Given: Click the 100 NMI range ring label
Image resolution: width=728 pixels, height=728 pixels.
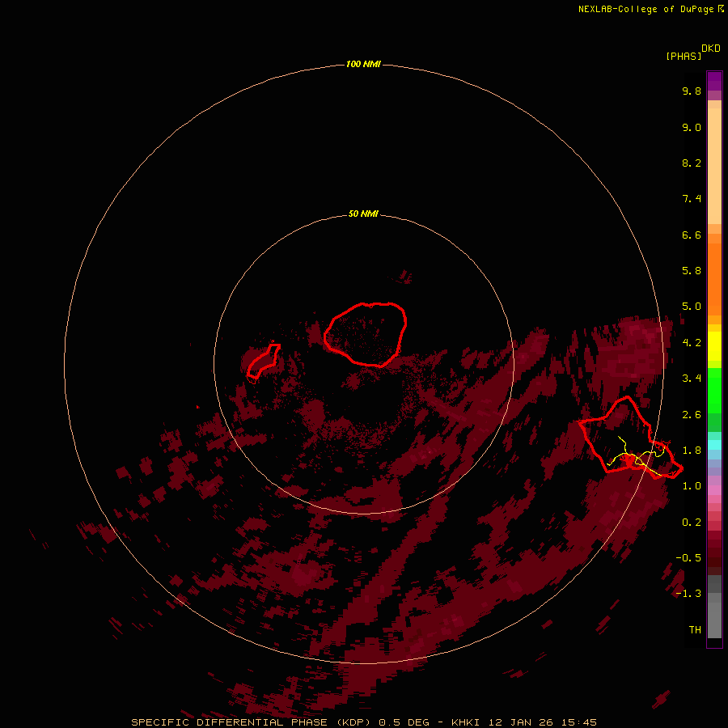Looking at the screenshot, I should [363, 64].
